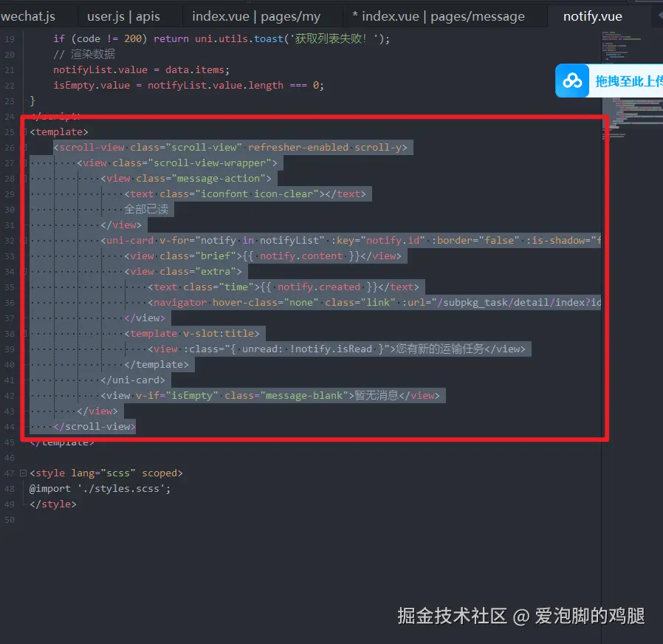Click the "@import './styles.scss'" line
This screenshot has width=663, height=644.
pos(100,488)
